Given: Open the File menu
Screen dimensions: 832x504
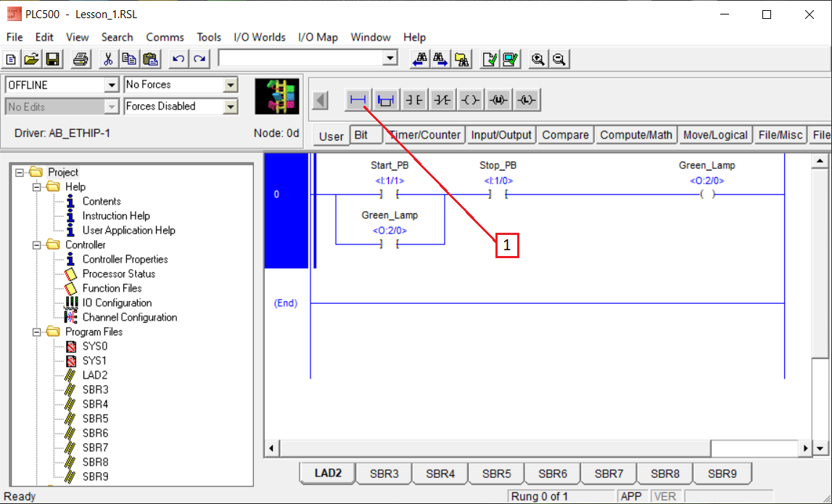Looking at the screenshot, I should [x=15, y=37].
